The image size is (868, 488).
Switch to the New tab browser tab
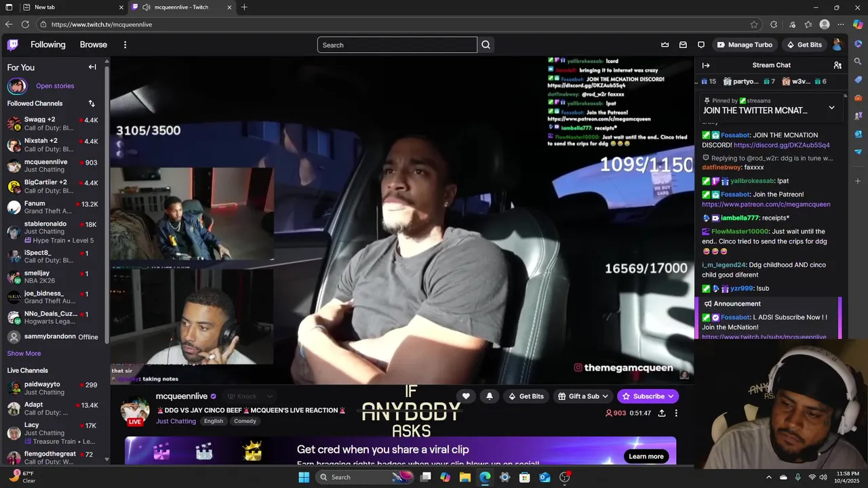[x=73, y=7]
